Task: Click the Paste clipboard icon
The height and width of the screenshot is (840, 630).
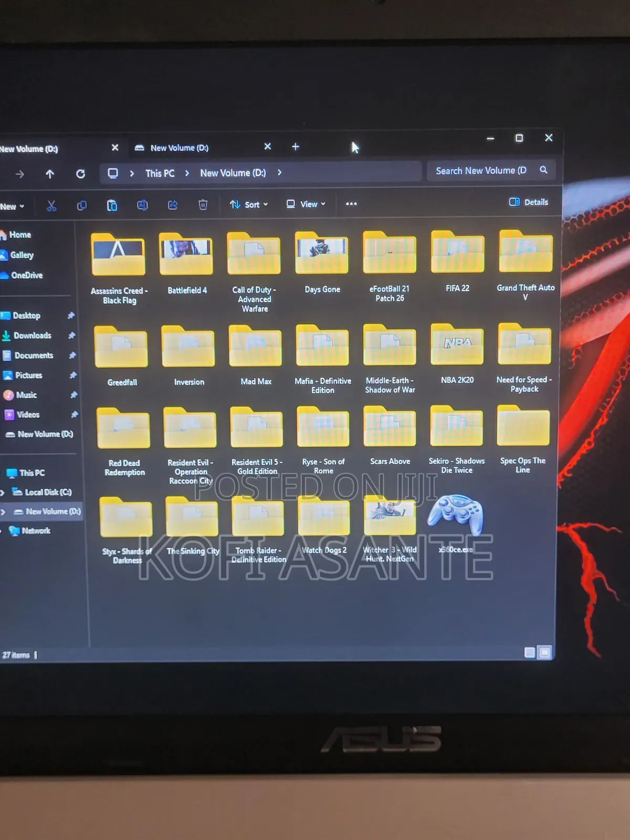Action: pos(112,205)
